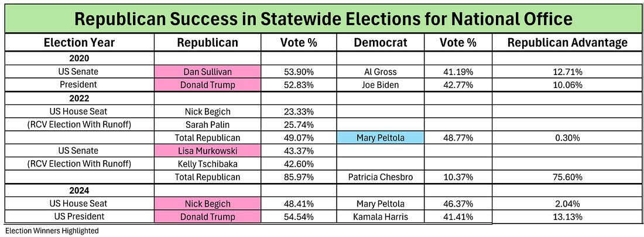Screen dimensions: 644x237
Task: Click the Sarah Palin cell
Action: point(207,124)
